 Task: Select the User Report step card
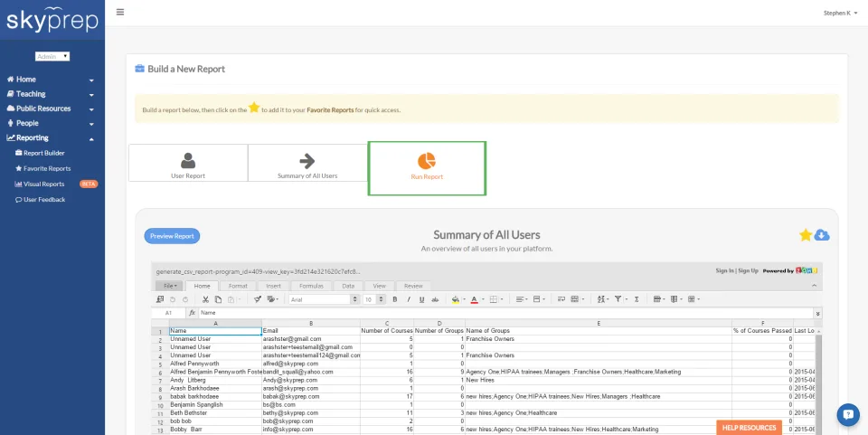[188, 163]
